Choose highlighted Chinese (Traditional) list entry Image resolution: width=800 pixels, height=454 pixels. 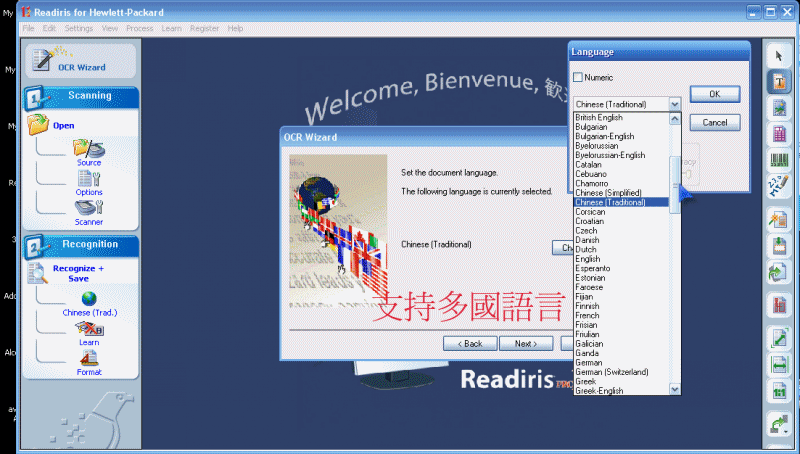pos(621,202)
